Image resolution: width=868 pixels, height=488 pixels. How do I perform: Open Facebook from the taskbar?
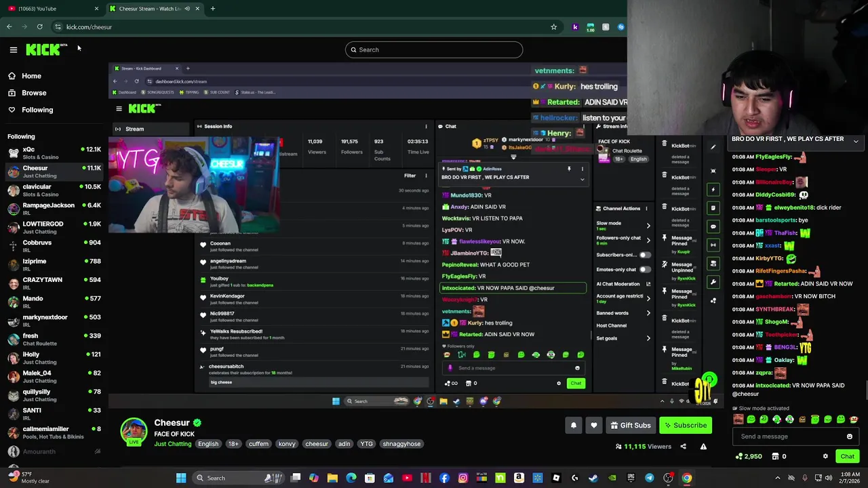tap(444, 478)
